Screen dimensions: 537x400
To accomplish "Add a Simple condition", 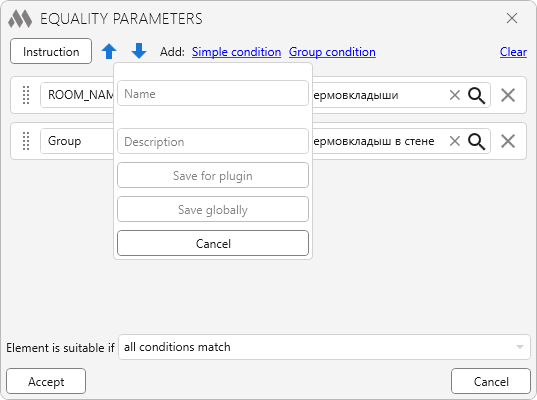I will pos(236,52).
